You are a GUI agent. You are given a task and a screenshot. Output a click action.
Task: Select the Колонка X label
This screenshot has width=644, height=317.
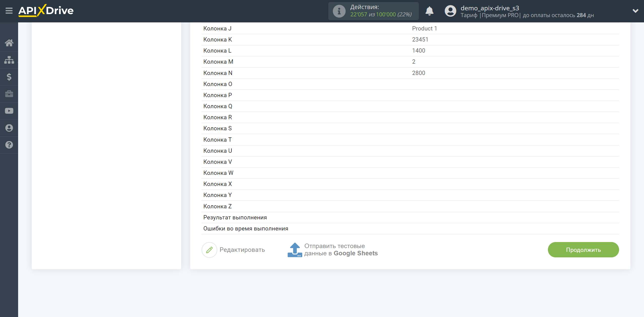click(218, 184)
